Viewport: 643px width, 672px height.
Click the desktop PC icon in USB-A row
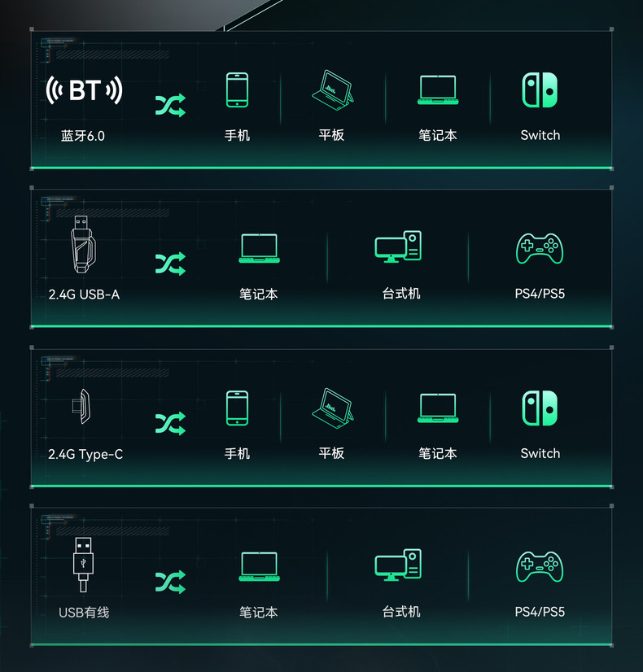point(398,247)
